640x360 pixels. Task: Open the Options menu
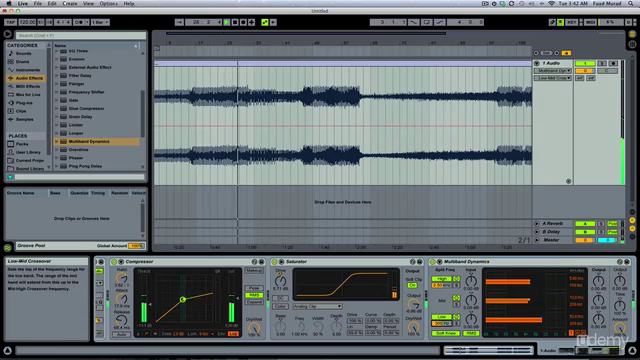tap(109, 3)
